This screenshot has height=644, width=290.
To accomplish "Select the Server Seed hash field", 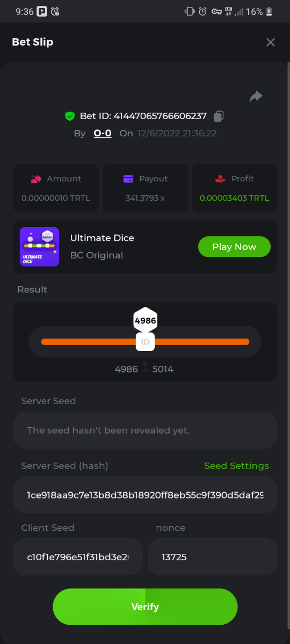I will click(145, 495).
